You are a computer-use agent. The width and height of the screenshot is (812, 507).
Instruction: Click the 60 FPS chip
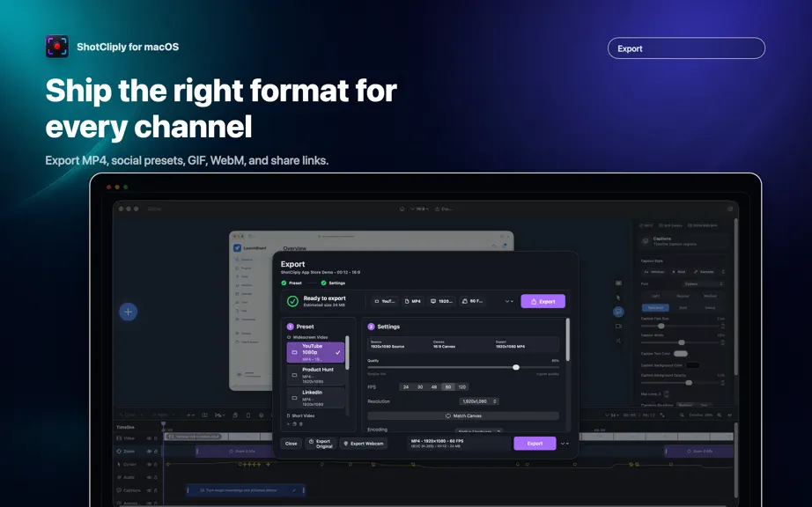472,301
